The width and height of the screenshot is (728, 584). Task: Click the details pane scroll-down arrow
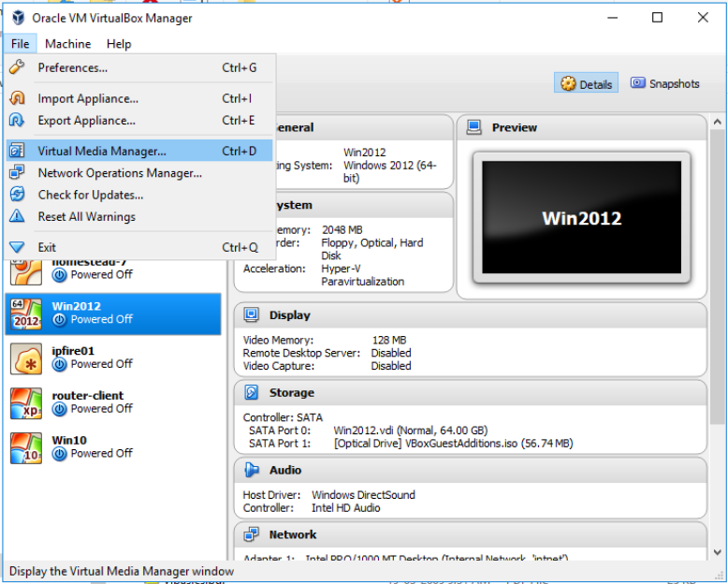point(718,552)
